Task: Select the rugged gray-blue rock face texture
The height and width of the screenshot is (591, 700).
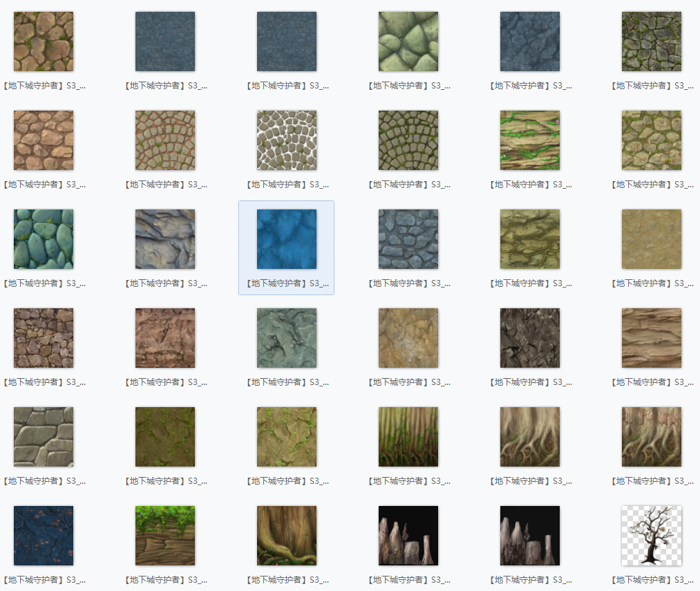Action: point(165,239)
